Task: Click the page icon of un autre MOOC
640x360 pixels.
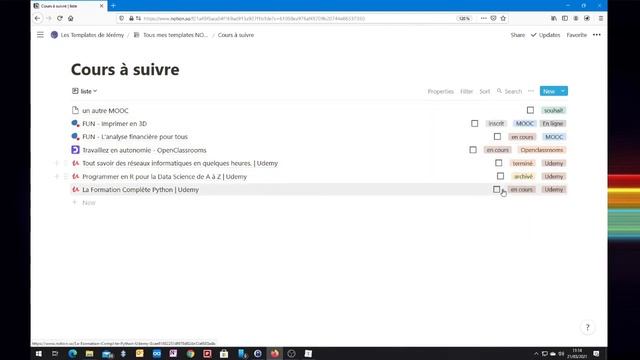Action: (x=75, y=110)
